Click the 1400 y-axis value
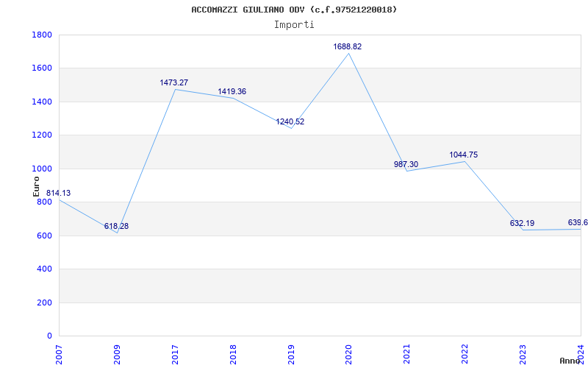This screenshot has height=368, width=588. click(42, 102)
